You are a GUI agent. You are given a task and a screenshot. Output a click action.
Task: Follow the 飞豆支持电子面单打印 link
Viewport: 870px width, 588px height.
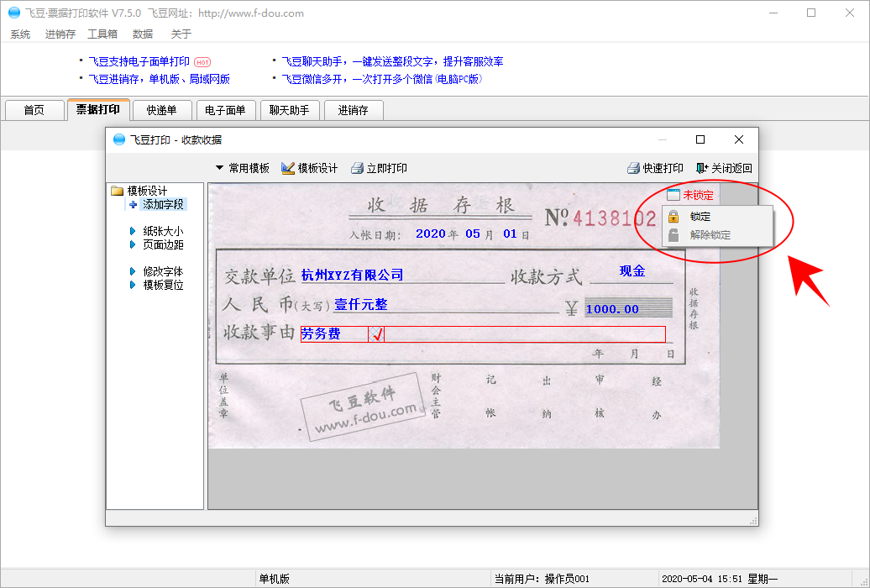coord(139,61)
